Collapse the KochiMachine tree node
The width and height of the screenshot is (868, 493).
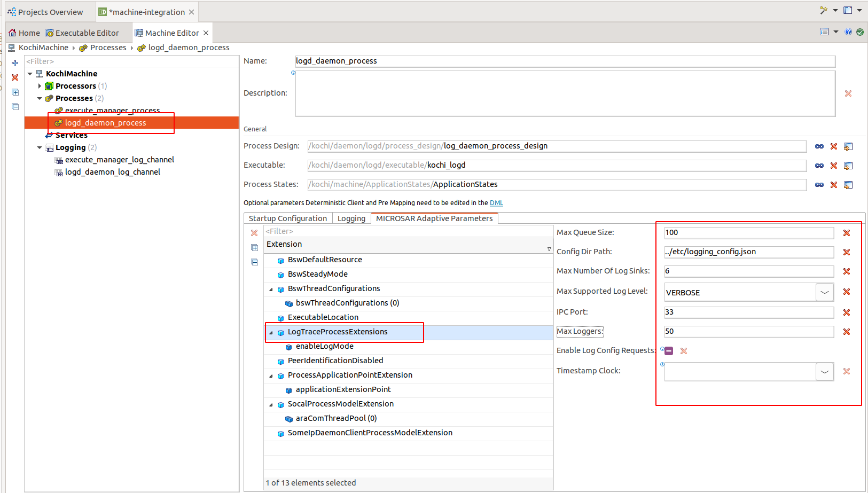[x=30, y=74]
